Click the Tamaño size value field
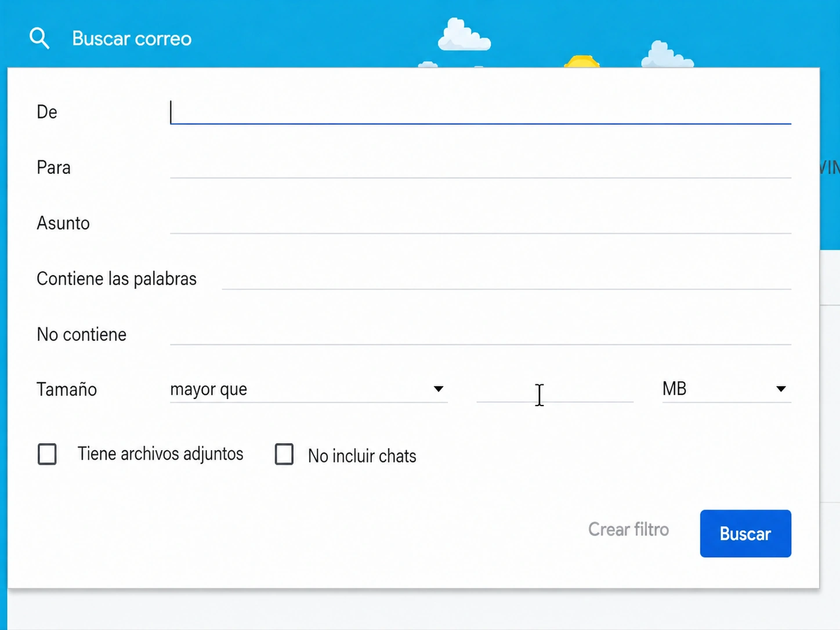The height and width of the screenshot is (630, 840). pos(555,389)
